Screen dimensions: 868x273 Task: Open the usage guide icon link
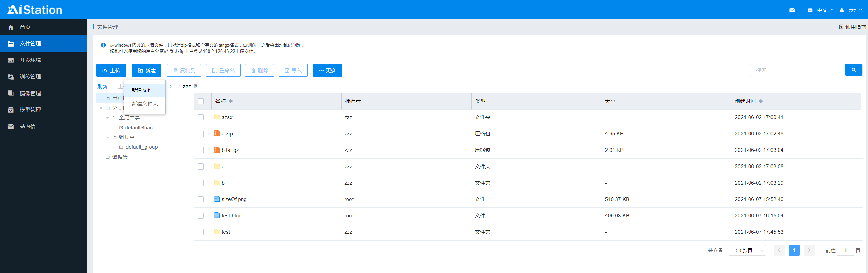[841, 27]
